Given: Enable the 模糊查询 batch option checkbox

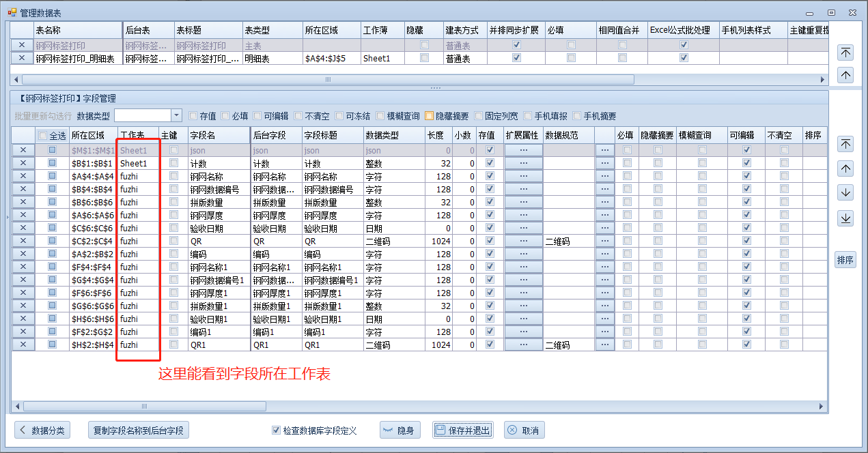Looking at the screenshot, I should [381, 116].
